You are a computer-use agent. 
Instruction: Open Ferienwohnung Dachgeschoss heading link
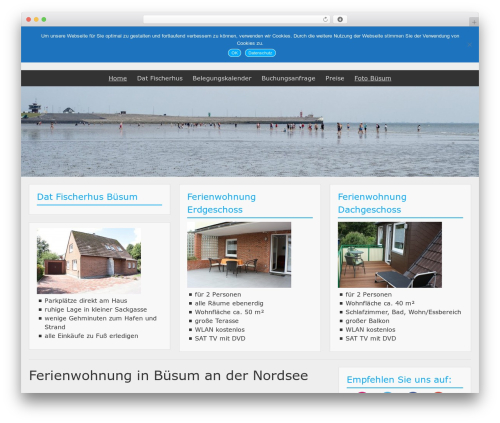[x=372, y=203]
